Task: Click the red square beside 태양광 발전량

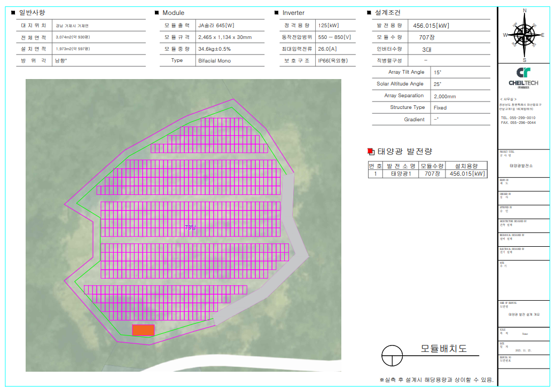Action: 371,152
